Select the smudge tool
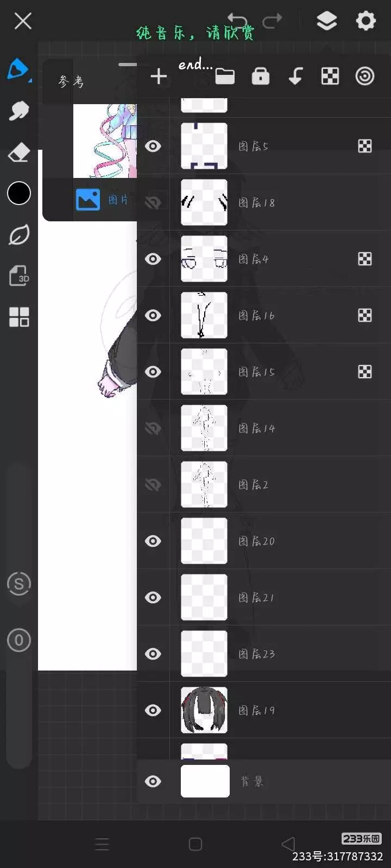This screenshot has height=868, width=391. pos(19,111)
